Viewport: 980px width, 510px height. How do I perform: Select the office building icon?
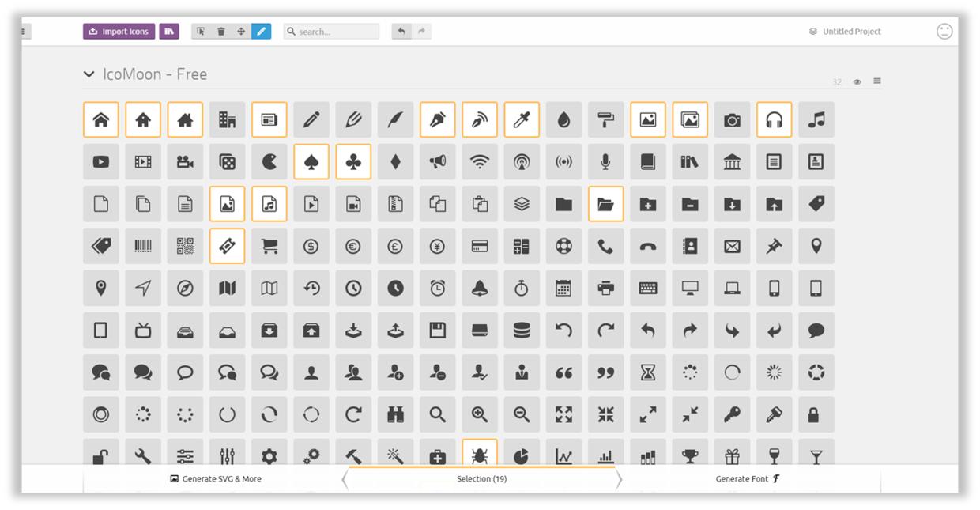click(x=227, y=120)
